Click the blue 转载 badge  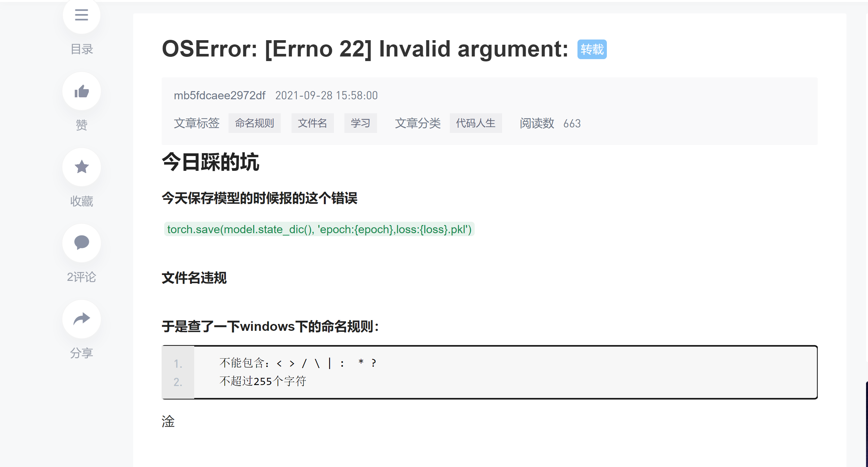[x=592, y=50]
